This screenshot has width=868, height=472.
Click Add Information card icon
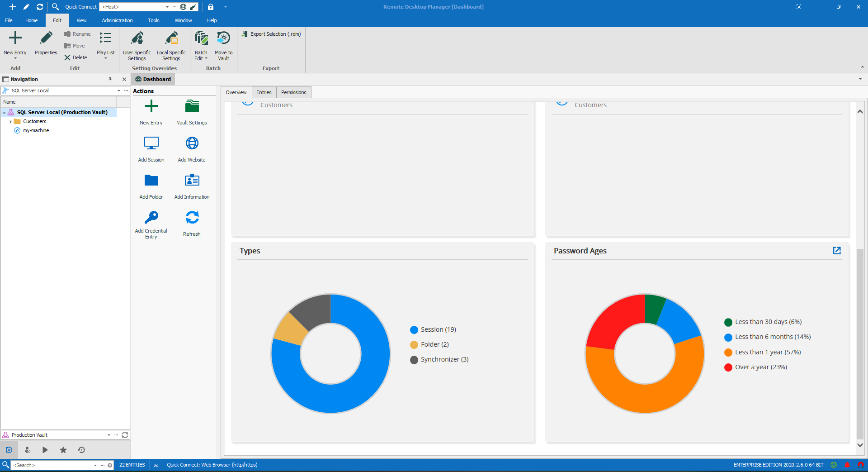192,181
